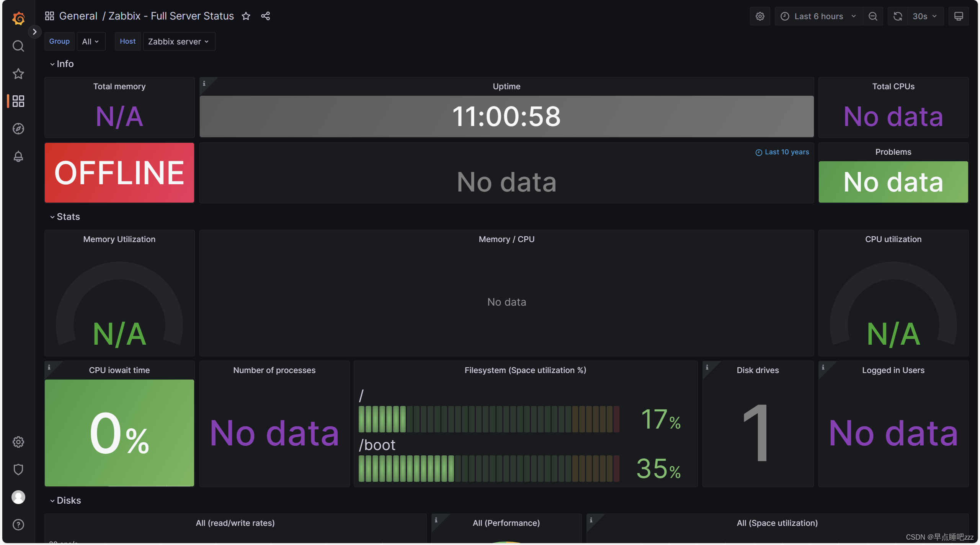
Task: Open the Zabbix server host dropdown
Action: pyautogui.click(x=178, y=41)
